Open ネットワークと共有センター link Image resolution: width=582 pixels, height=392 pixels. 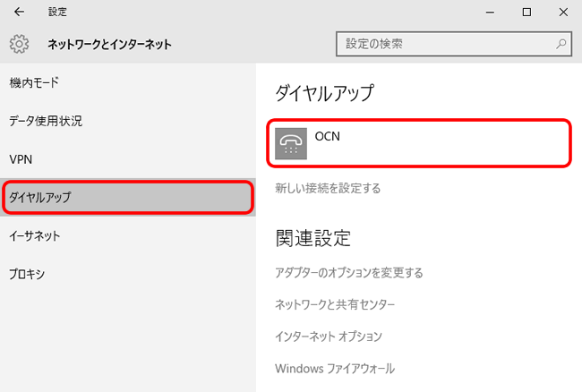335,305
